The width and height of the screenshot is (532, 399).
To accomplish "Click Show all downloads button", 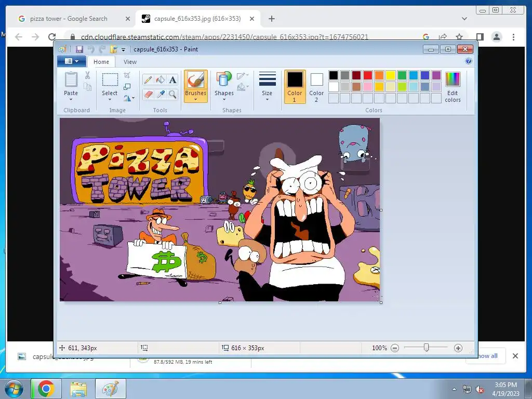I will click(x=487, y=355).
